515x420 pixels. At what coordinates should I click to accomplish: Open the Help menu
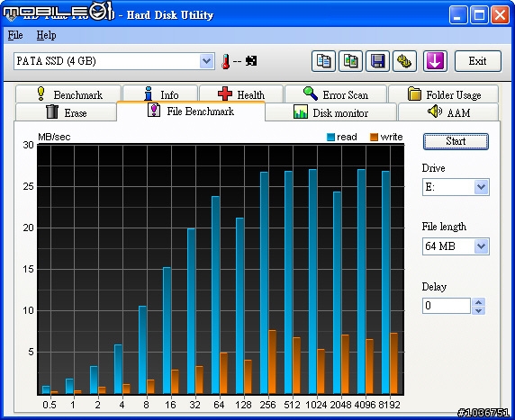[x=46, y=35]
